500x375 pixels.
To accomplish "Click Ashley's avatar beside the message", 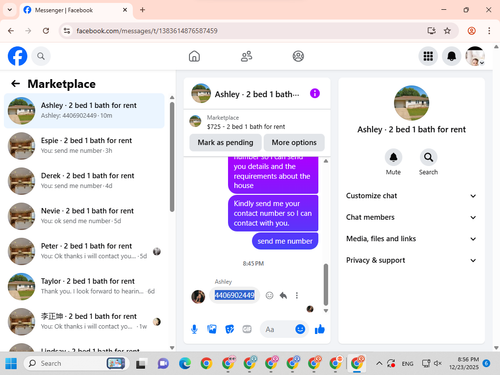I will pos(198,296).
